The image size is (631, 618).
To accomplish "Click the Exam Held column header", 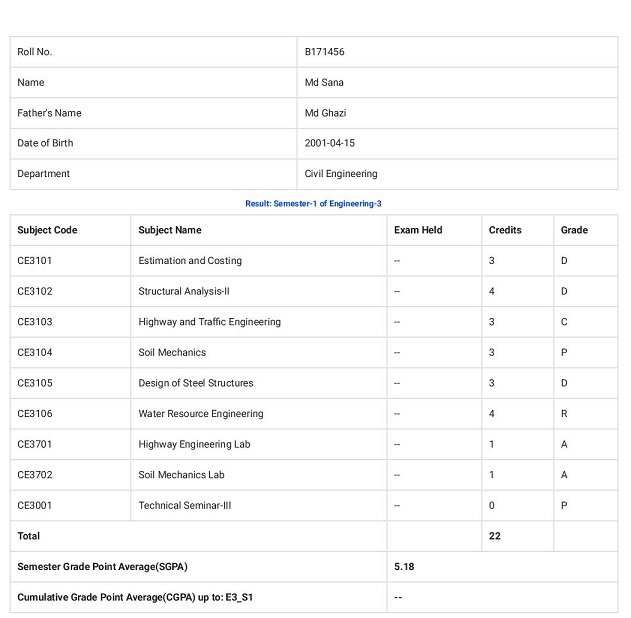I will [x=418, y=230].
